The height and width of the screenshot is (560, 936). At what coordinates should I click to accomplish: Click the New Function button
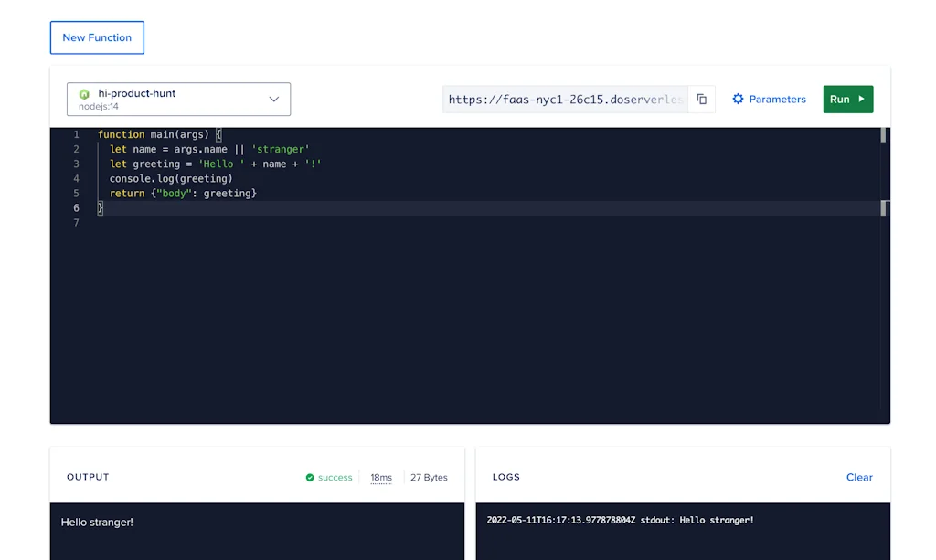(x=97, y=37)
